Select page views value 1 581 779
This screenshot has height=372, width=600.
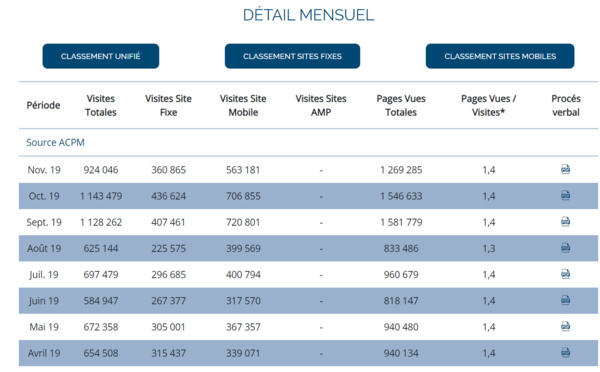coord(401,222)
